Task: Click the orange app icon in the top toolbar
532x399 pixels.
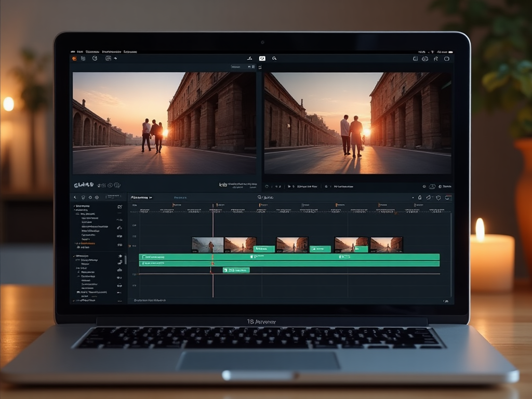Action: [x=74, y=59]
